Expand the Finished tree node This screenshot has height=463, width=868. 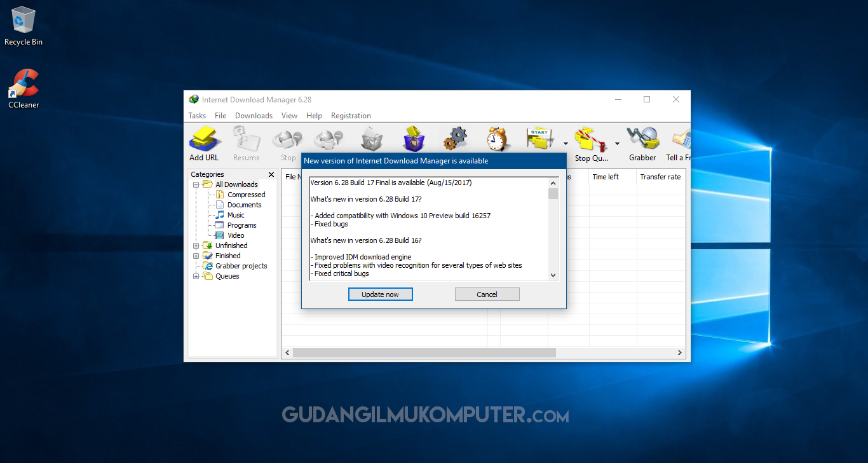click(x=196, y=256)
